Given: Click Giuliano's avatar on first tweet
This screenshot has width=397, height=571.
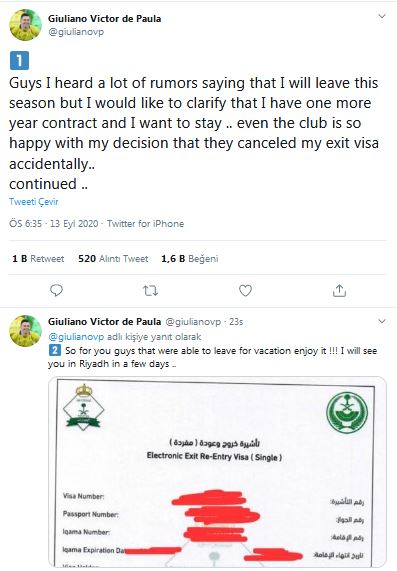Looking at the screenshot, I should click(25, 25).
